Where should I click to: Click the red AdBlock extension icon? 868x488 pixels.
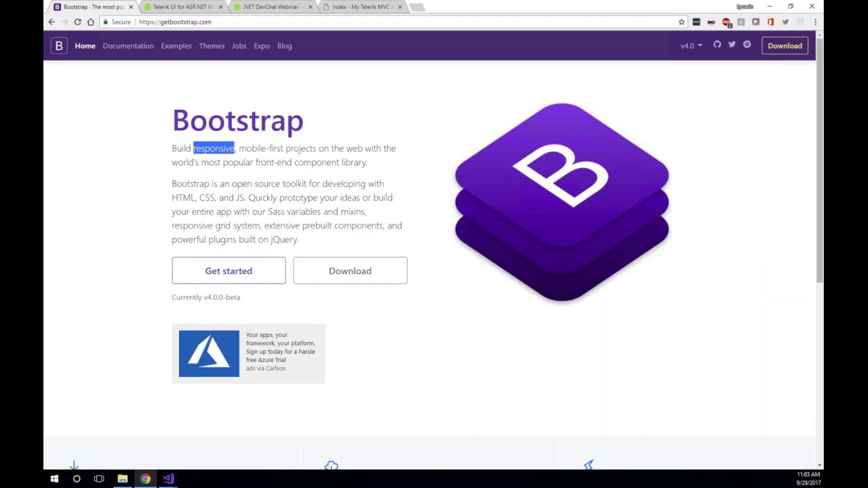(726, 22)
